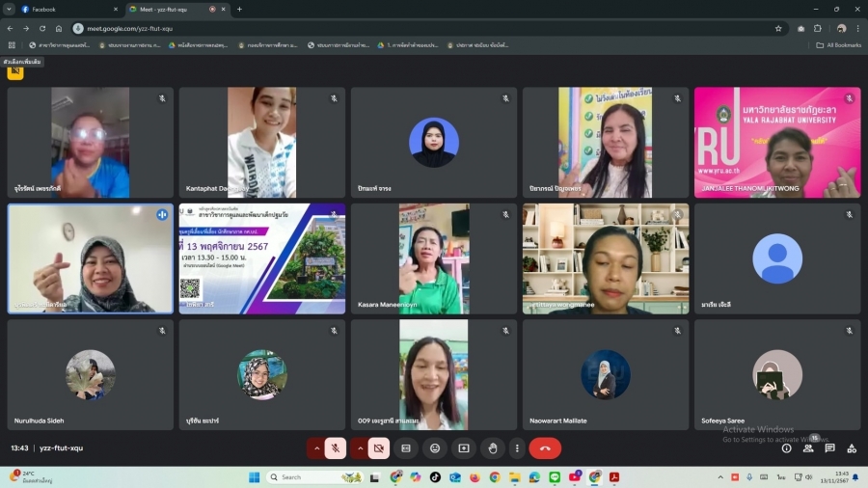The image size is (868, 488).
Task: Open the emoji reactions picker
Action: pyautogui.click(x=435, y=448)
